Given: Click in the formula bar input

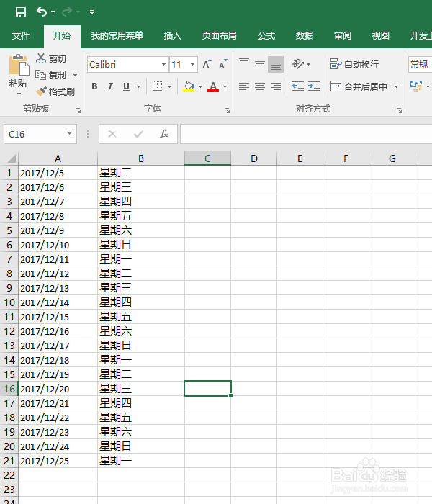Looking at the screenshot, I should pyautogui.click(x=306, y=134).
